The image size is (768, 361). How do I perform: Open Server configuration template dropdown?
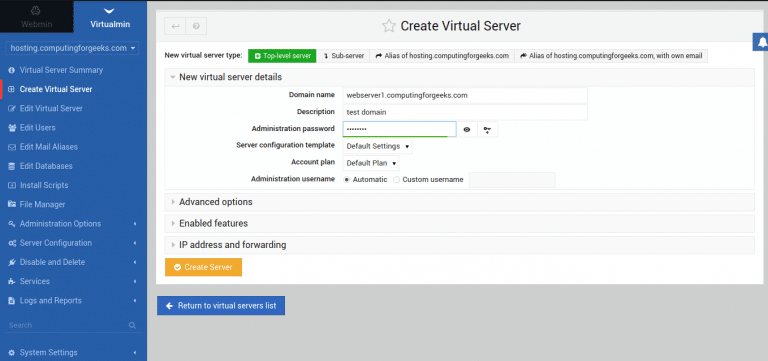point(377,146)
